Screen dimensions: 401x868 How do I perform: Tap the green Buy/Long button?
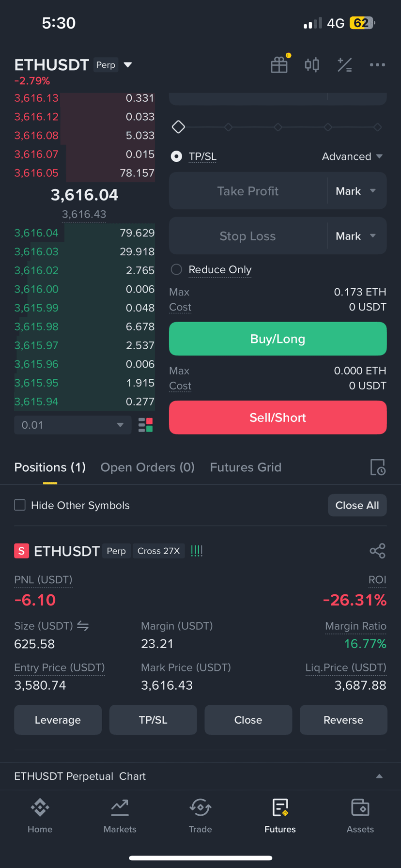click(x=278, y=339)
